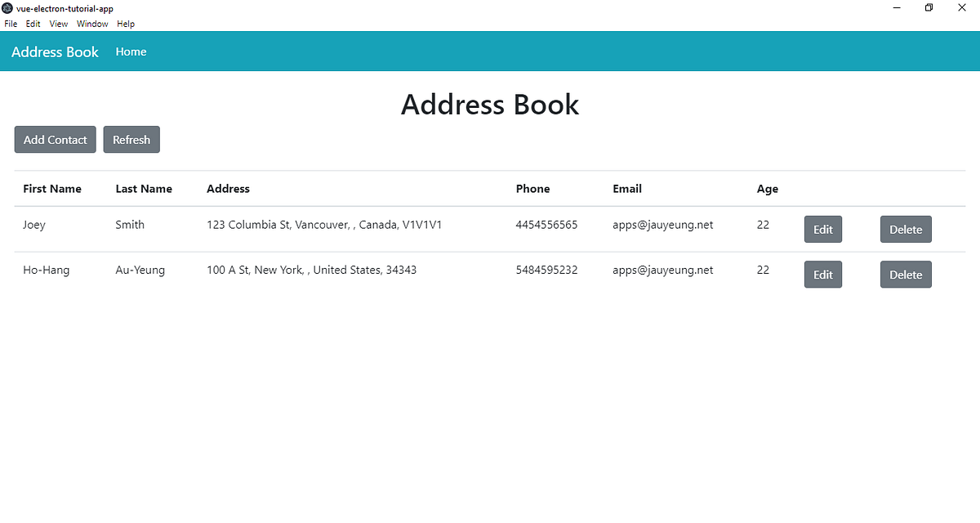
Task: Click the First Name column header
Action: [52, 189]
